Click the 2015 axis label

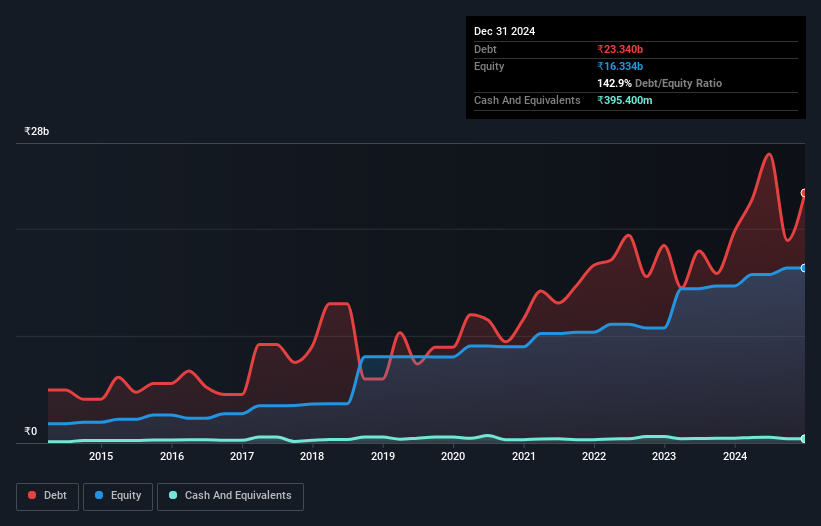101,456
